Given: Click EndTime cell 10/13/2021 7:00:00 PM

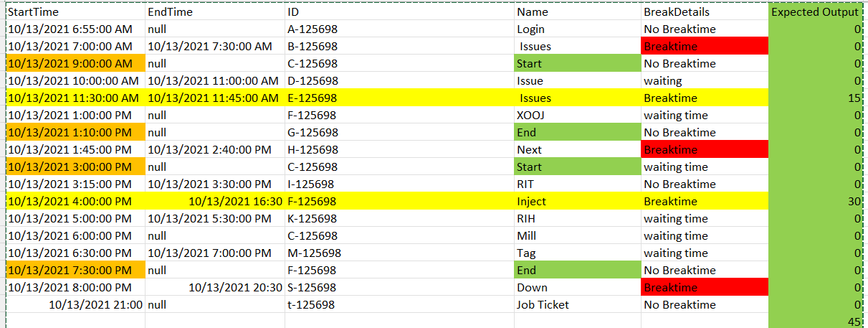Looking at the screenshot, I should (x=215, y=253).
